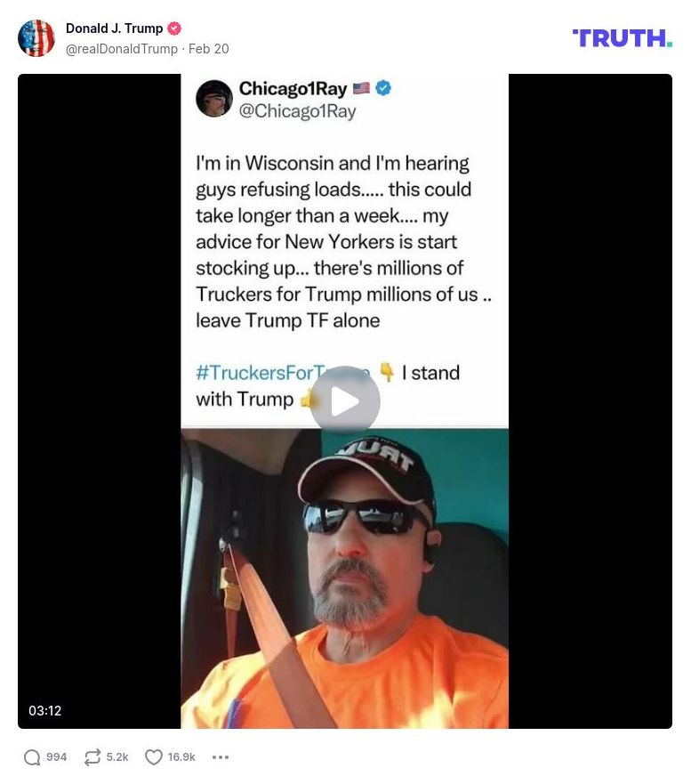Click the ReTruth arrows icon
The image size is (691, 784).
tap(92, 757)
